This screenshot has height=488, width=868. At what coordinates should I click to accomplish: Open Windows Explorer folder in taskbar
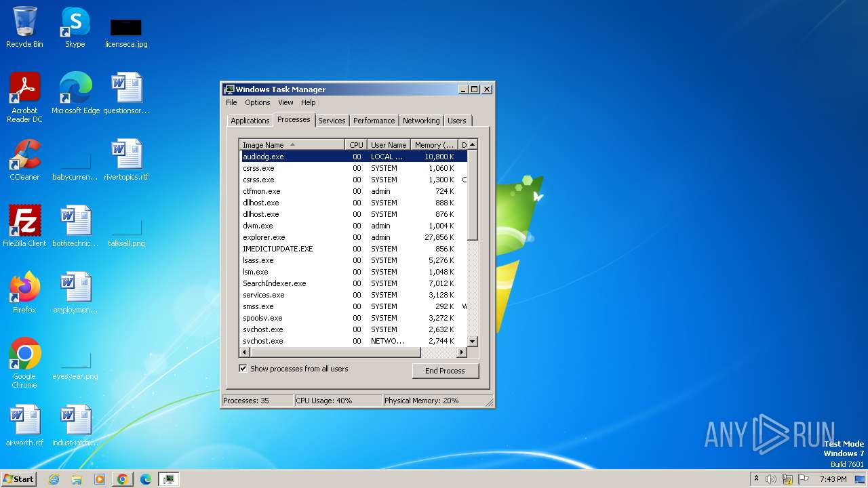pos(77,479)
